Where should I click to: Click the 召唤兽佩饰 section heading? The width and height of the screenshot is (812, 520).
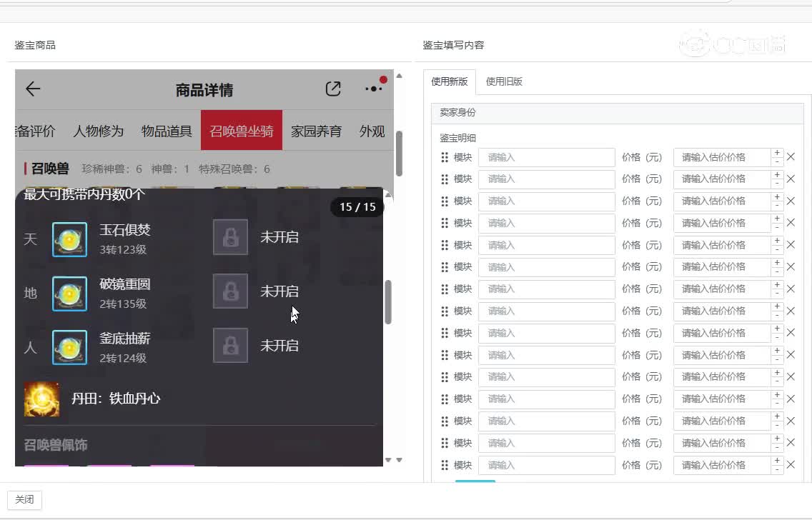click(x=56, y=445)
